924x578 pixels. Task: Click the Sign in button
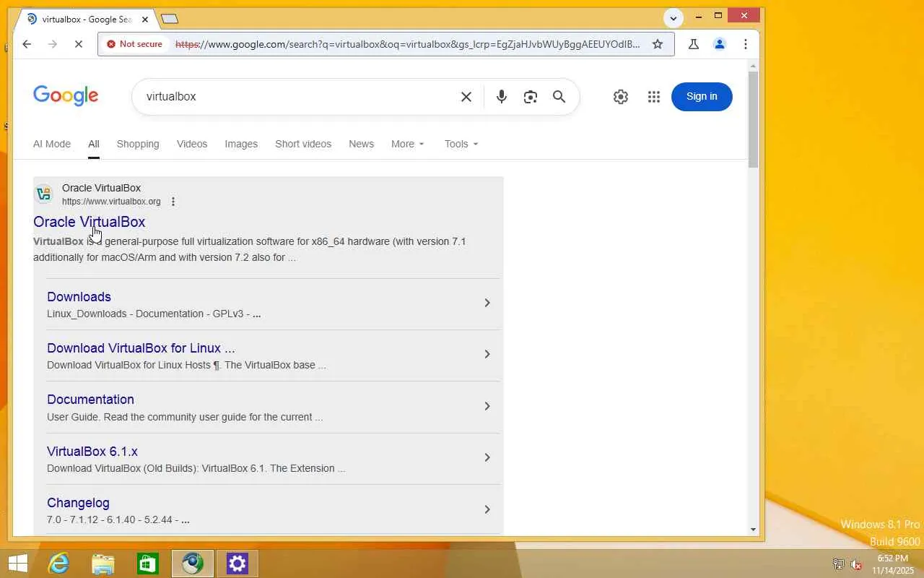[702, 97]
